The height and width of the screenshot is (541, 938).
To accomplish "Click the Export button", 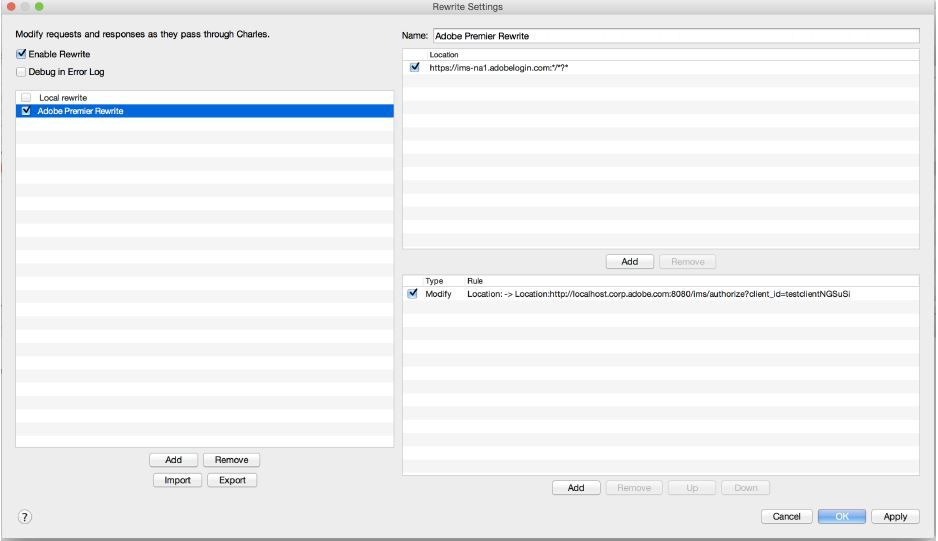I will click(x=232, y=480).
